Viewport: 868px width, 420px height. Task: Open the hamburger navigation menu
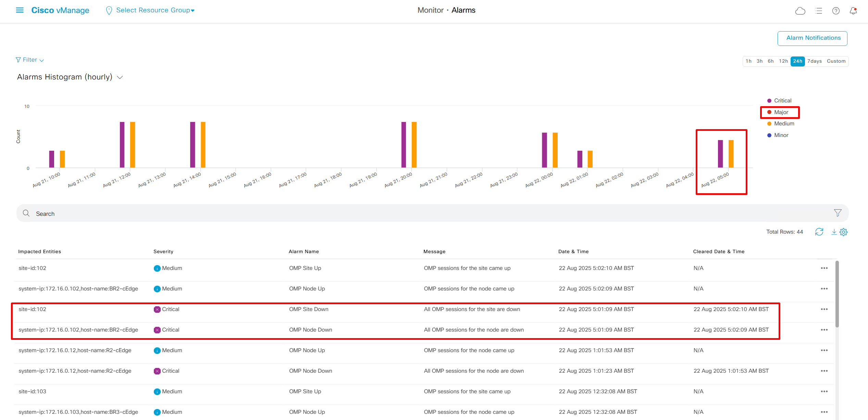point(20,10)
